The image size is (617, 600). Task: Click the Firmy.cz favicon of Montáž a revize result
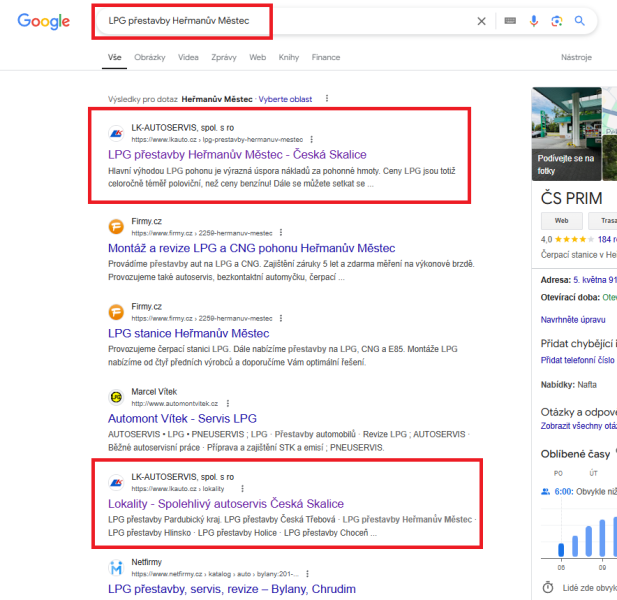(x=116, y=227)
